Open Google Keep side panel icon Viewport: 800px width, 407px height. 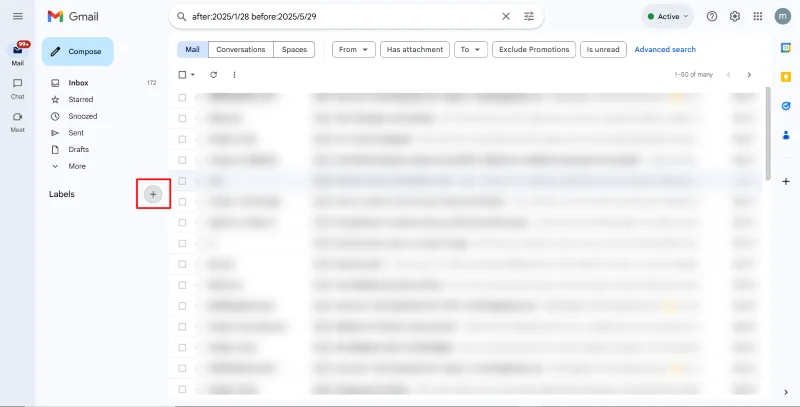click(786, 77)
